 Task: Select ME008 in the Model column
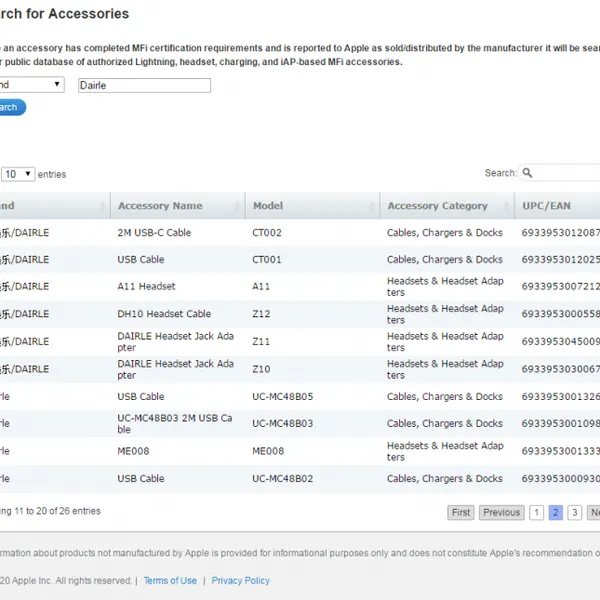[268, 451]
